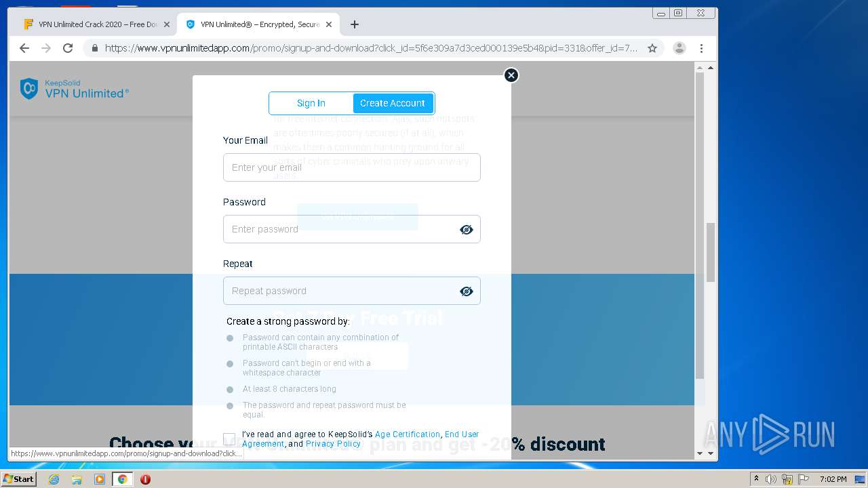This screenshot has height=488, width=868.
Task: Click the vertical scrollbar thumb
Action: tap(710, 252)
